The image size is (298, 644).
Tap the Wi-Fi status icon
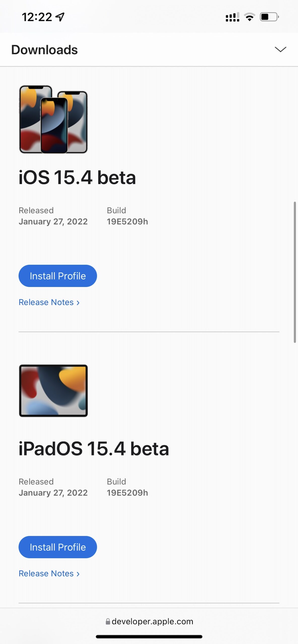[249, 17]
